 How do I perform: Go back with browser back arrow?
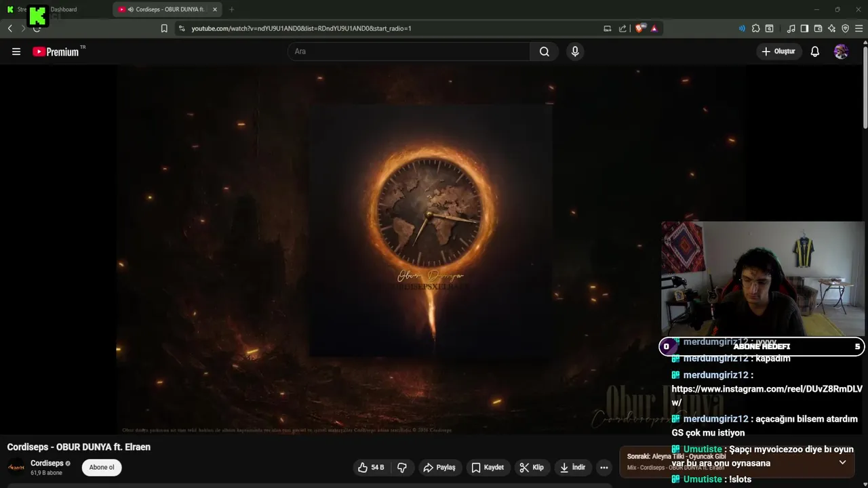[x=10, y=28]
